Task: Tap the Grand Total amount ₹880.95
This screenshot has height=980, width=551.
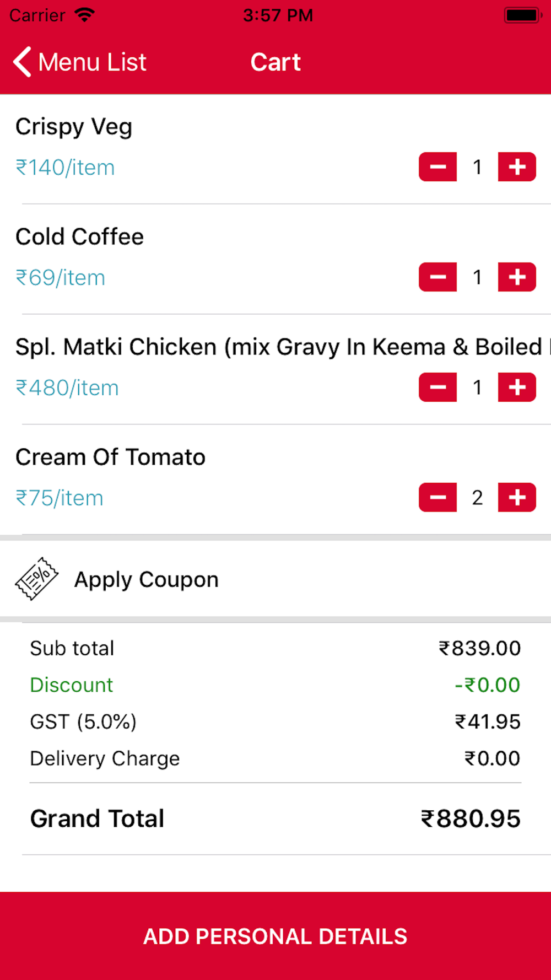Action: pyautogui.click(x=471, y=819)
